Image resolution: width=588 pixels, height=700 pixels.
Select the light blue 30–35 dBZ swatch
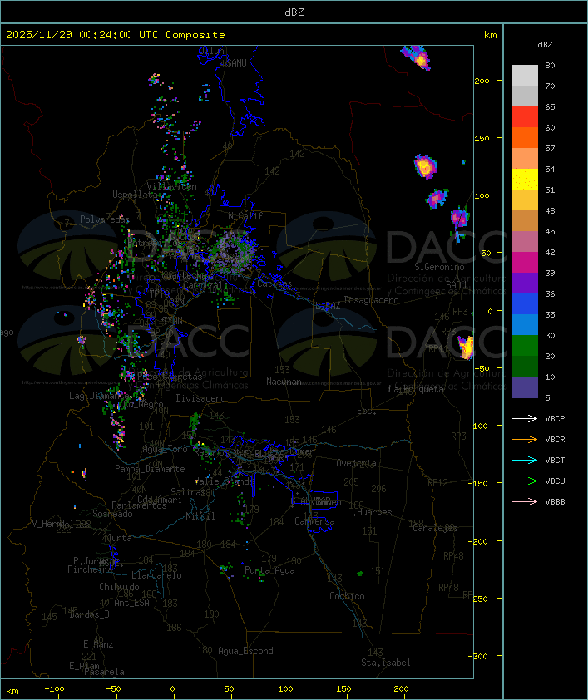[525, 325]
